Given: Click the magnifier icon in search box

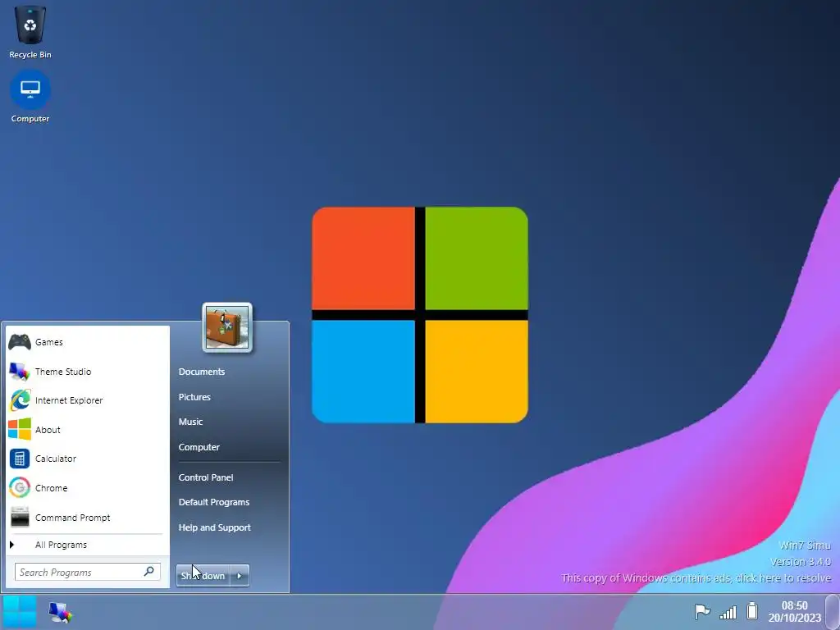Looking at the screenshot, I should pyautogui.click(x=149, y=572).
